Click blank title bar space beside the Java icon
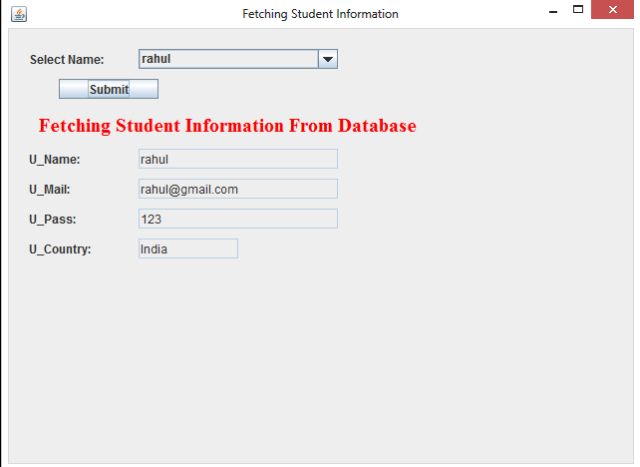The height and width of the screenshot is (467, 640). (x=120, y=14)
